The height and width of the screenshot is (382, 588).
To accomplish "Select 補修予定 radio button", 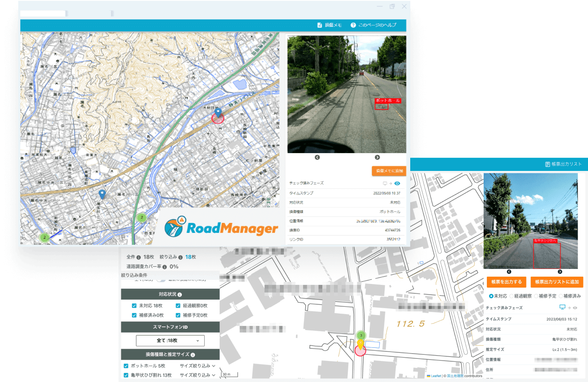I will (536, 296).
